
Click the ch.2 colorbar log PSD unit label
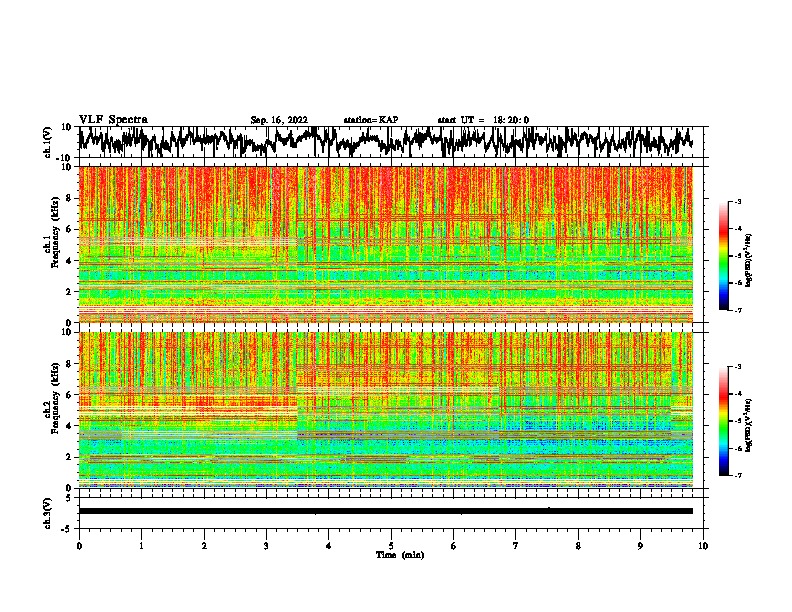749,425
